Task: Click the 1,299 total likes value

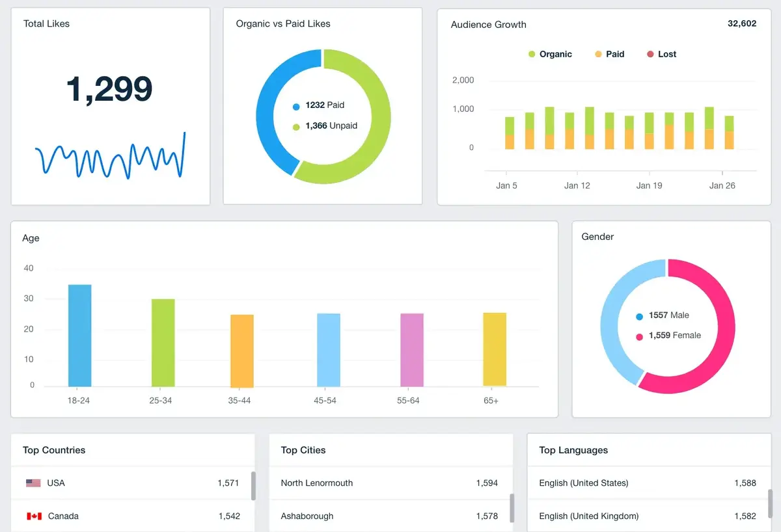Action: tap(109, 89)
